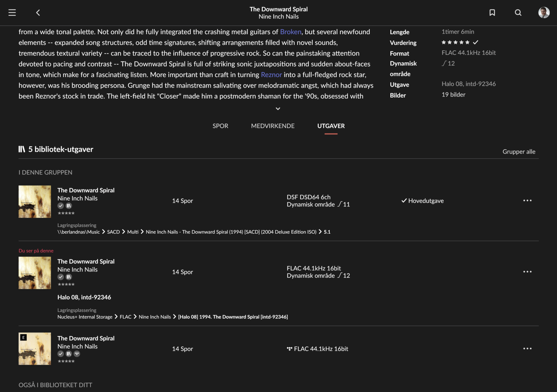
Task: Toggle the checkmark next to Vurdering stars
Action: point(476,42)
